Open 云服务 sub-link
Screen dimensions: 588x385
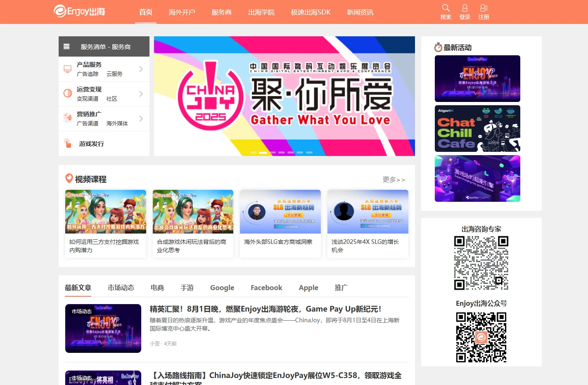point(114,74)
